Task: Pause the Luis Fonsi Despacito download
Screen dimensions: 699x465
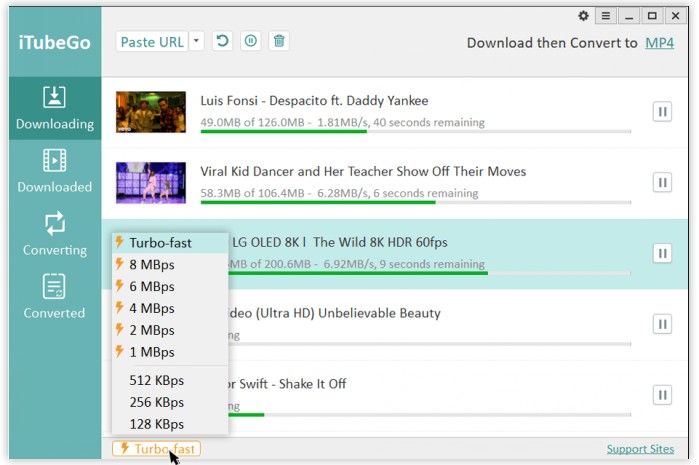Action: 662,111
